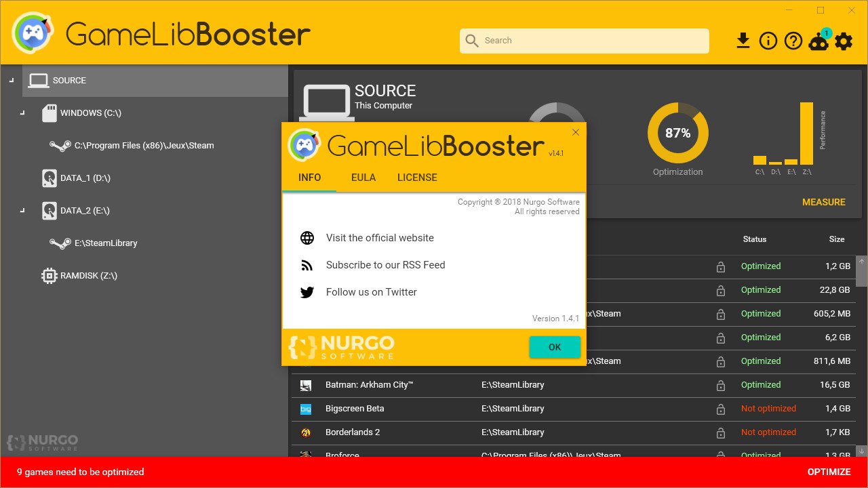Viewport: 868px width, 488px height.
Task: Toggle the lock on Bigscreen Beta
Action: [x=720, y=408]
